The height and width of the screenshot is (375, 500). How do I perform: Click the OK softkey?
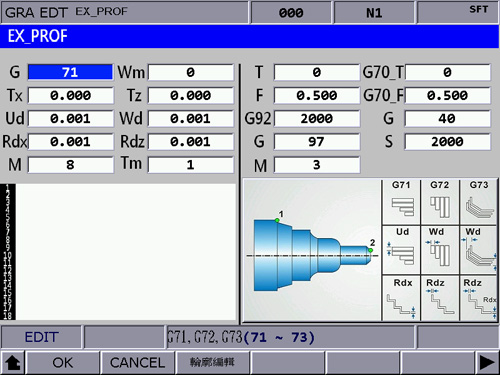(x=63, y=362)
